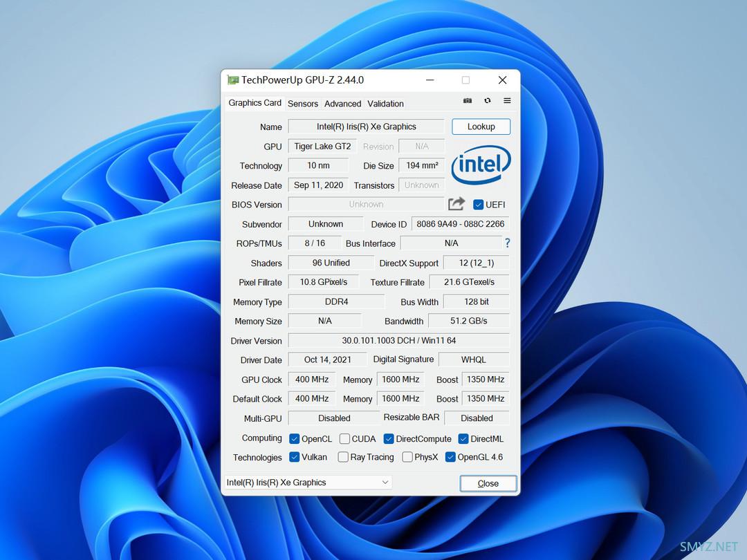Toggle the UEFI checkbox

tap(478, 205)
